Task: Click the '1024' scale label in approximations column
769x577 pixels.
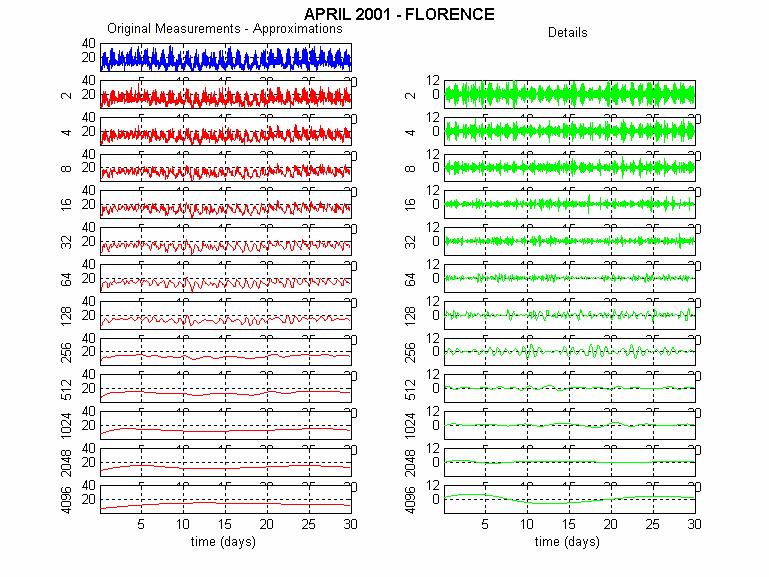Action: point(66,426)
